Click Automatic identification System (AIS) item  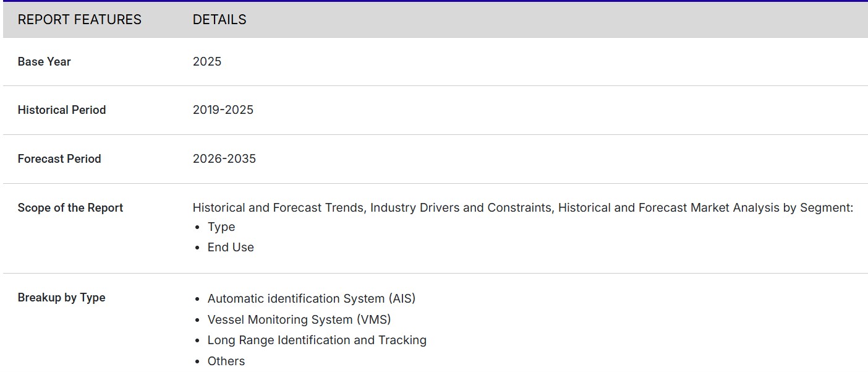[x=312, y=299]
